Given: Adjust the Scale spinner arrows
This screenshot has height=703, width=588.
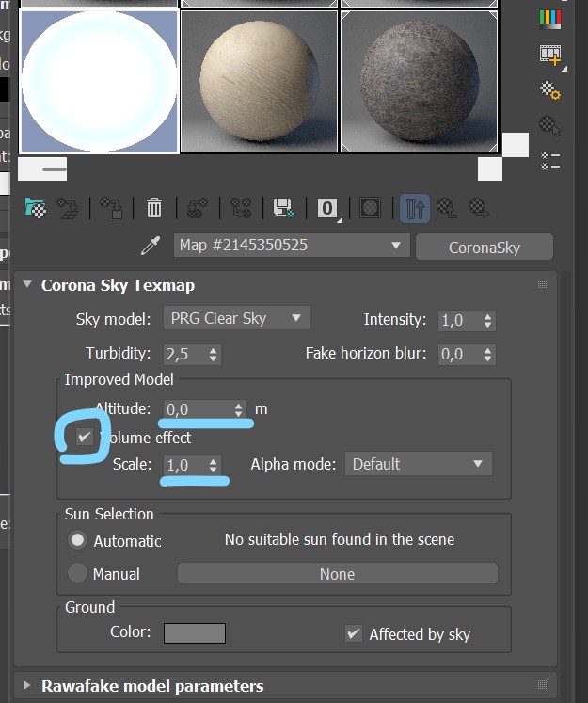Looking at the screenshot, I should coord(214,465).
